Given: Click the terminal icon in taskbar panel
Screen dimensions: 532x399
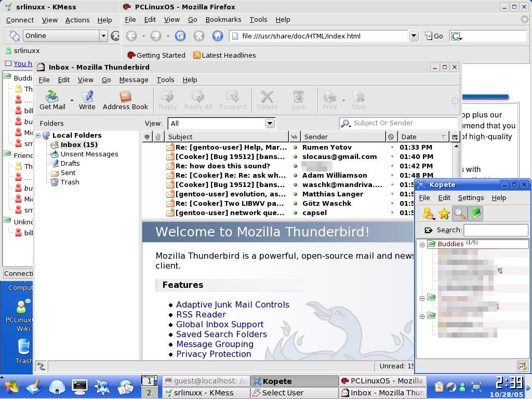Looking at the screenshot, I should click(x=79, y=388).
